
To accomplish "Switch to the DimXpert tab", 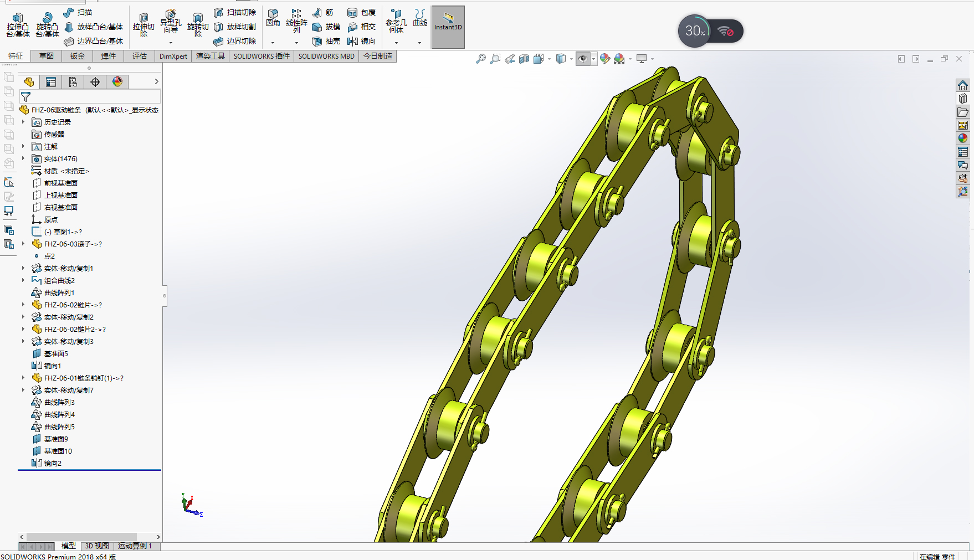I will (x=173, y=56).
